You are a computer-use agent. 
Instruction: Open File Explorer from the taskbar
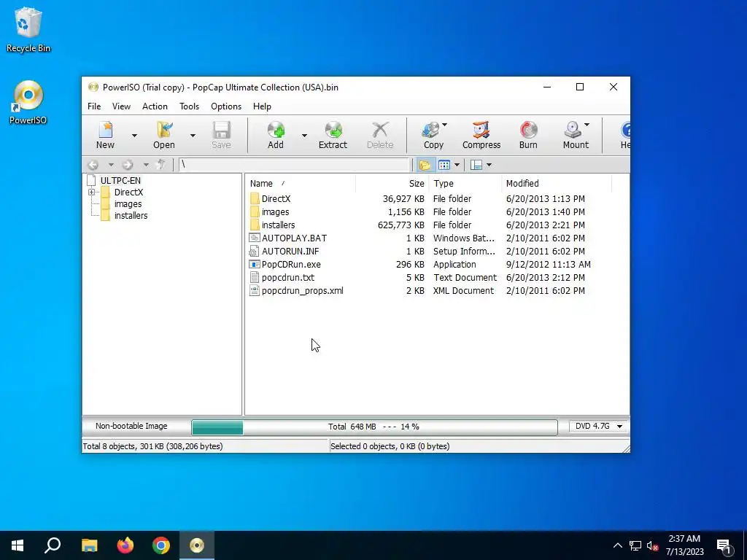click(89, 545)
